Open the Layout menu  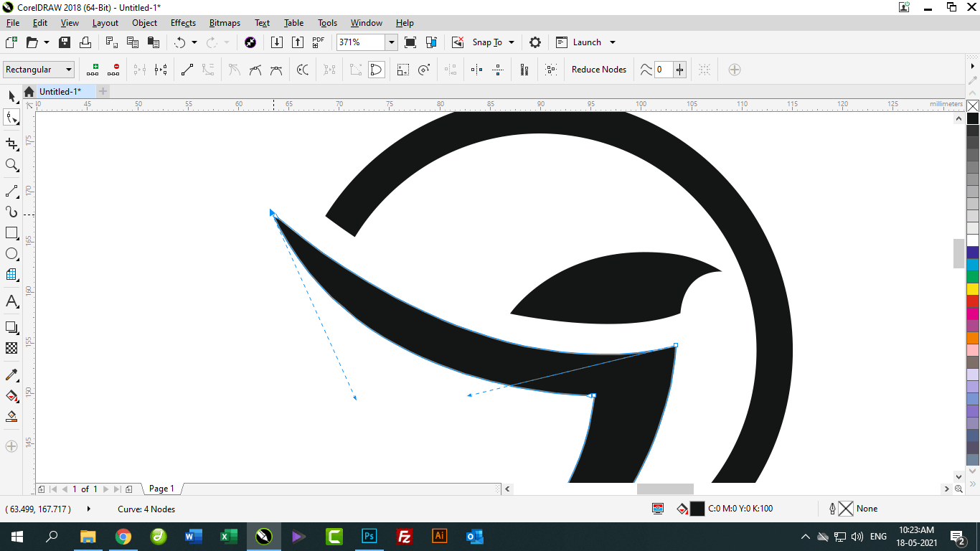105,23
